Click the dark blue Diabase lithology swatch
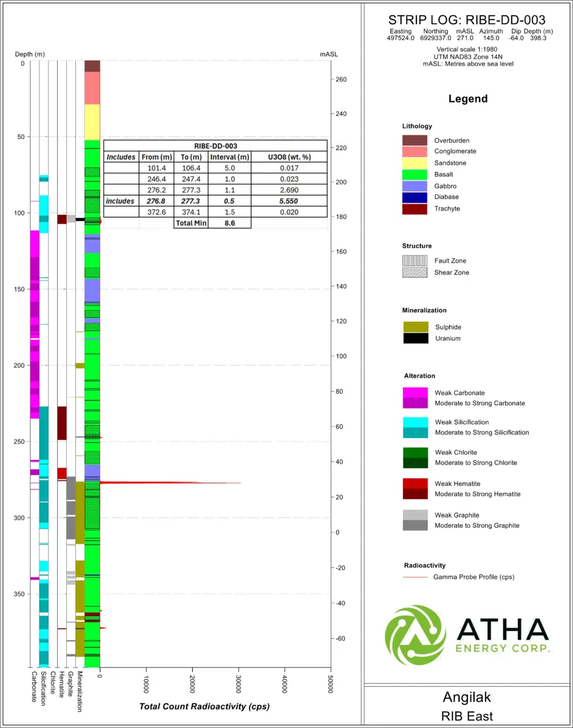This screenshot has height=728, width=573. (x=415, y=197)
